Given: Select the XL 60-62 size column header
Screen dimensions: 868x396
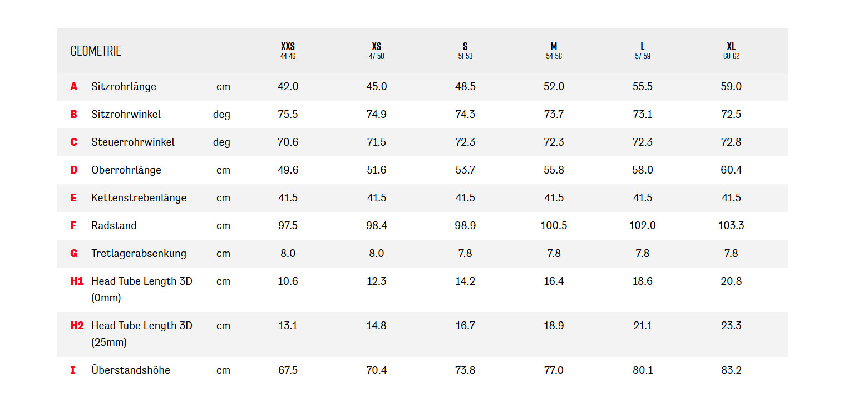Looking at the screenshot, I should pos(731,51).
